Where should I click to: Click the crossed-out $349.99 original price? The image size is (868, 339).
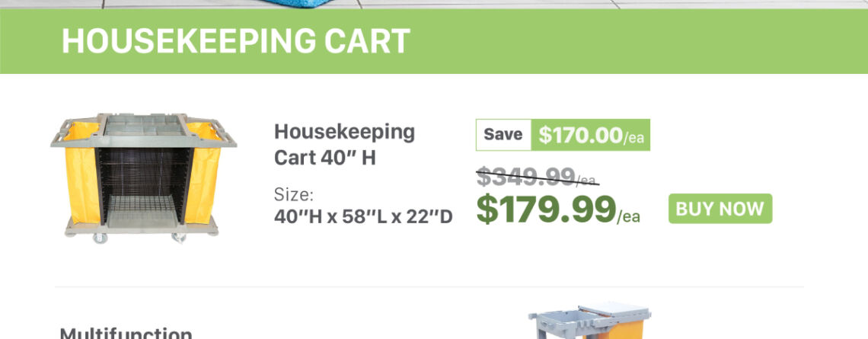[x=525, y=177]
